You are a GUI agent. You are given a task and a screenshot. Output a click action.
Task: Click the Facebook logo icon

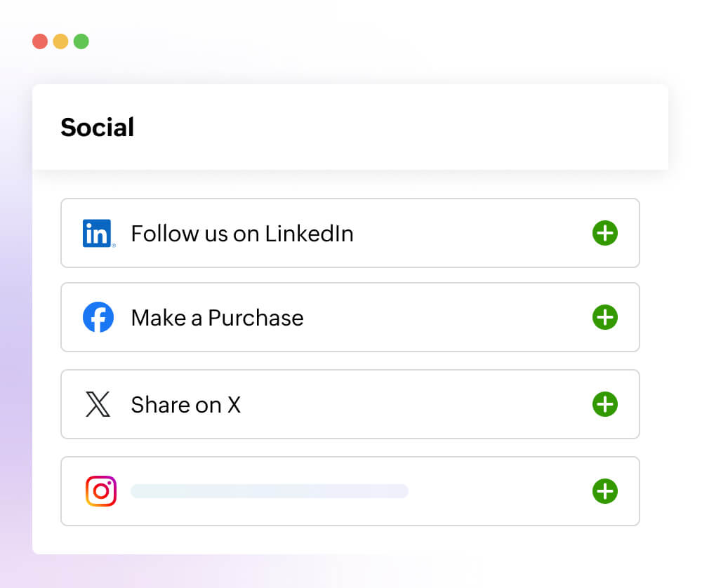click(x=98, y=317)
